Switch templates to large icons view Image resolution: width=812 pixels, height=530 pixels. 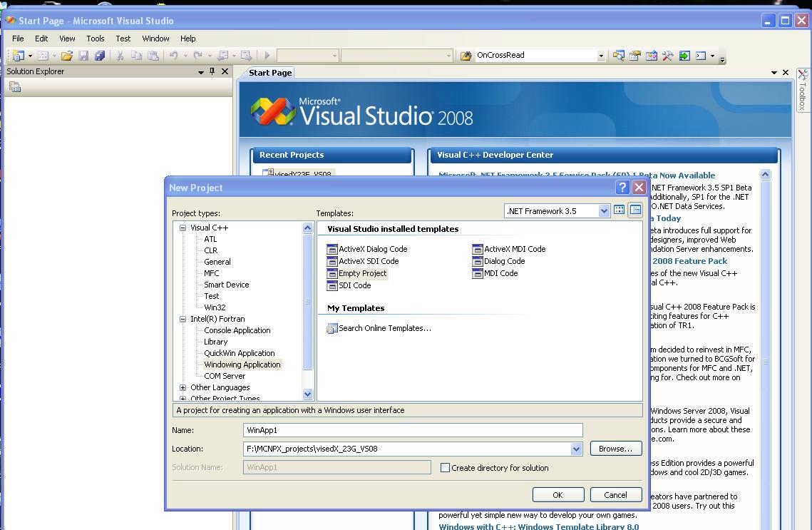(x=620, y=210)
